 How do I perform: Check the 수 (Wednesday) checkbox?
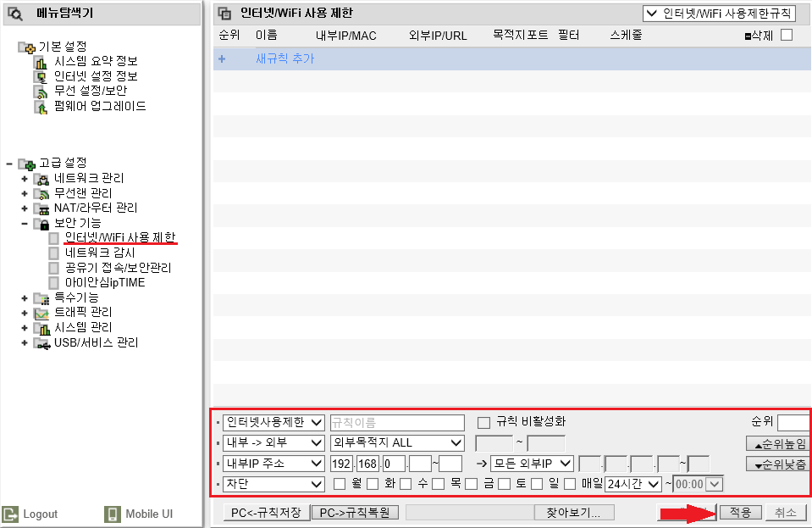pos(406,484)
